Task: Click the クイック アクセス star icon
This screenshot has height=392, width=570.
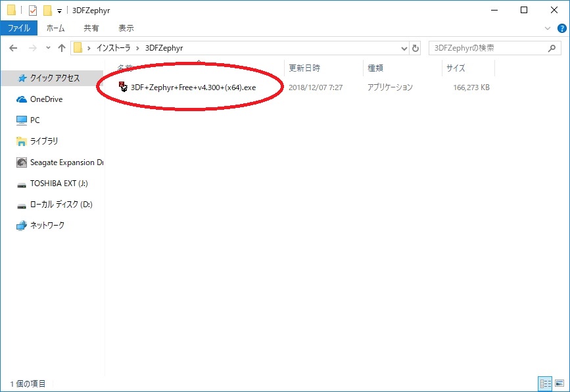Action: (x=22, y=78)
